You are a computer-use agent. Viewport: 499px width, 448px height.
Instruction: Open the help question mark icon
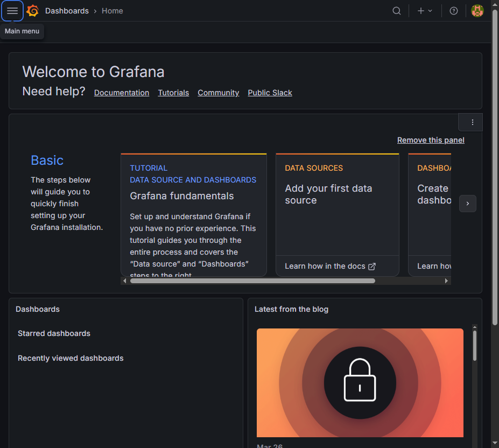(x=454, y=11)
